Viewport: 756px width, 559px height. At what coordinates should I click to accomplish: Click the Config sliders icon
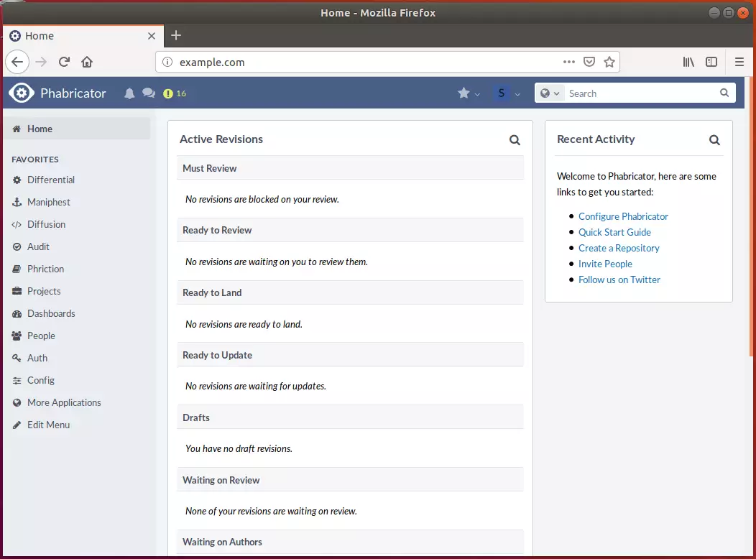[x=17, y=380]
